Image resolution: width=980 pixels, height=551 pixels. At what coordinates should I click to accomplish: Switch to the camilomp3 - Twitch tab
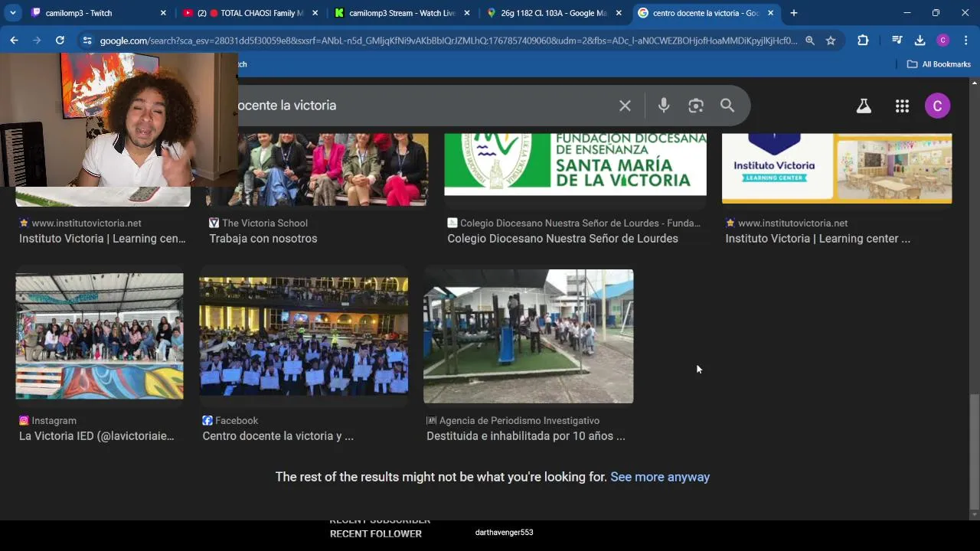99,13
